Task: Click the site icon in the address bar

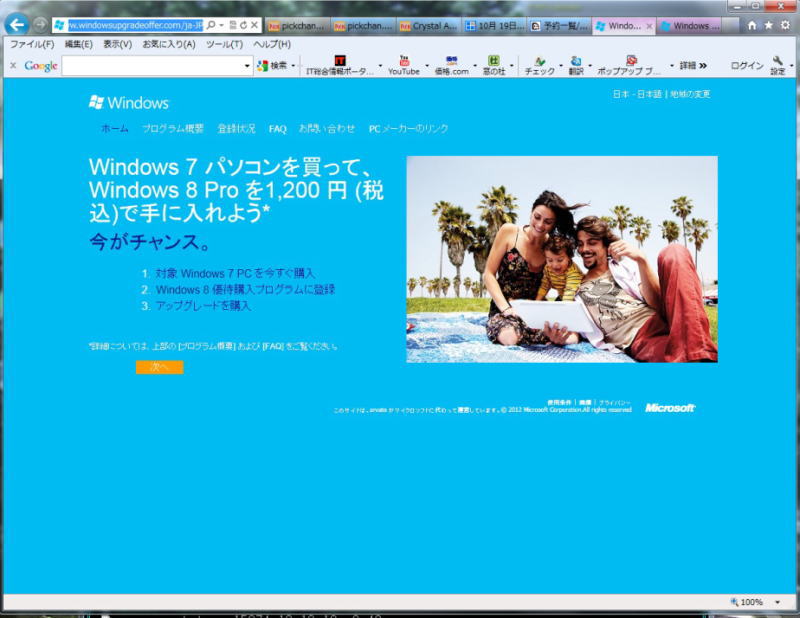Action: click(60, 24)
